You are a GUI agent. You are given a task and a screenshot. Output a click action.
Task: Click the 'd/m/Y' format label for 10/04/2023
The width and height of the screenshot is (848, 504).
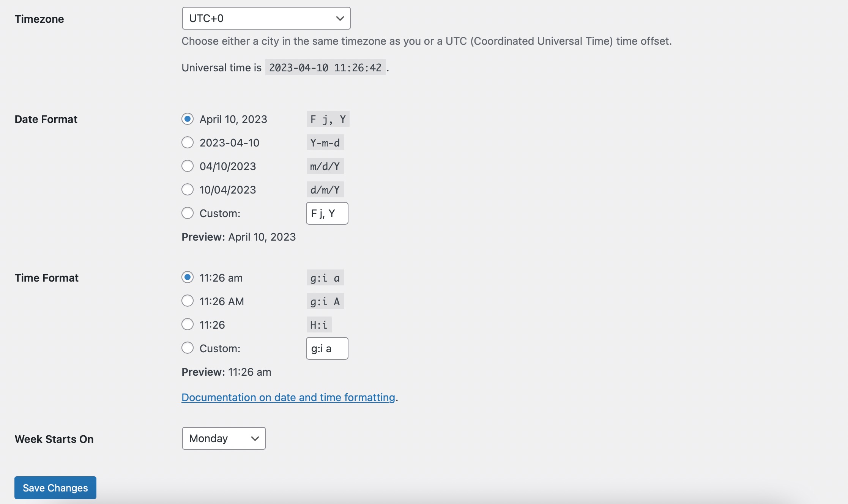pyautogui.click(x=325, y=188)
